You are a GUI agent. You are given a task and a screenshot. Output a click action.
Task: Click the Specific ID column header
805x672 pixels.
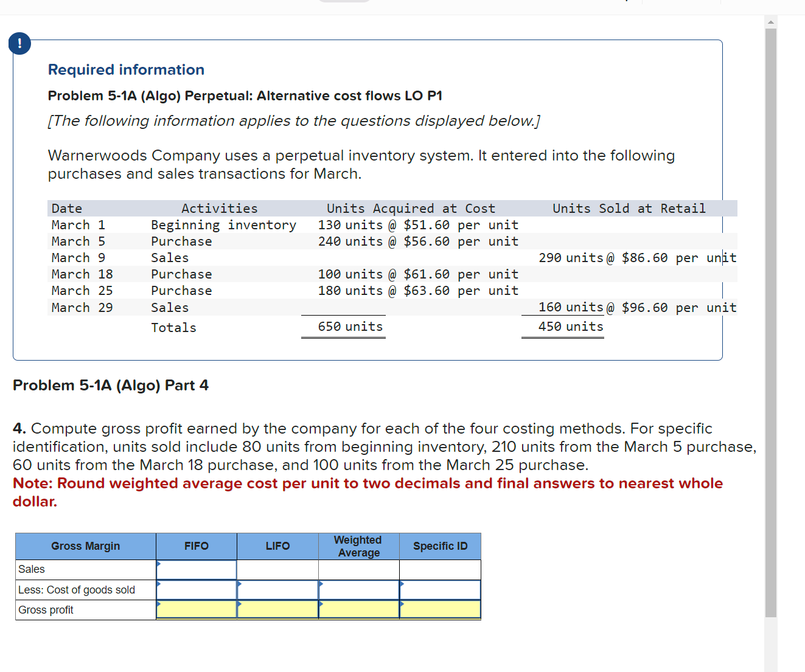pyautogui.click(x=440, y=546)
